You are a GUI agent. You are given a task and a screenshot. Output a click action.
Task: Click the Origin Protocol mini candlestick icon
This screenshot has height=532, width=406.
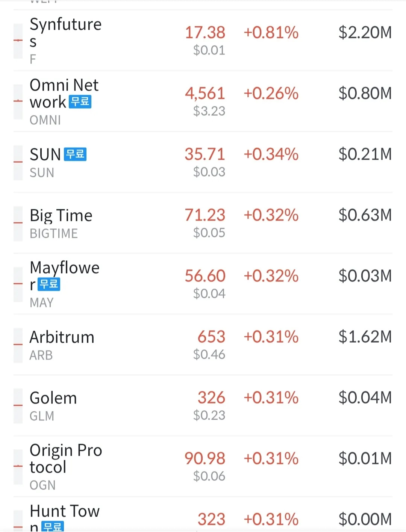click(x=18, y=467)
